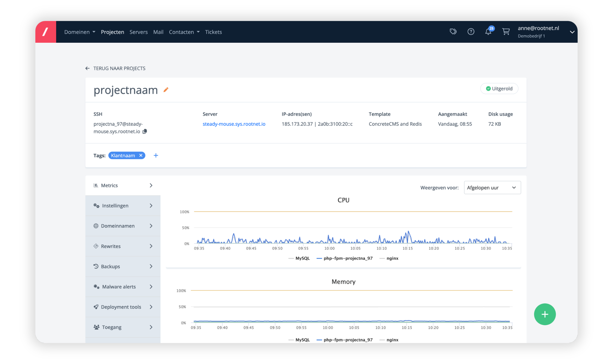Image resolution: width=613 pixels, height=364 pixels.
Task: Open the Mail section from the navbar
Action: tap(158, 32)
